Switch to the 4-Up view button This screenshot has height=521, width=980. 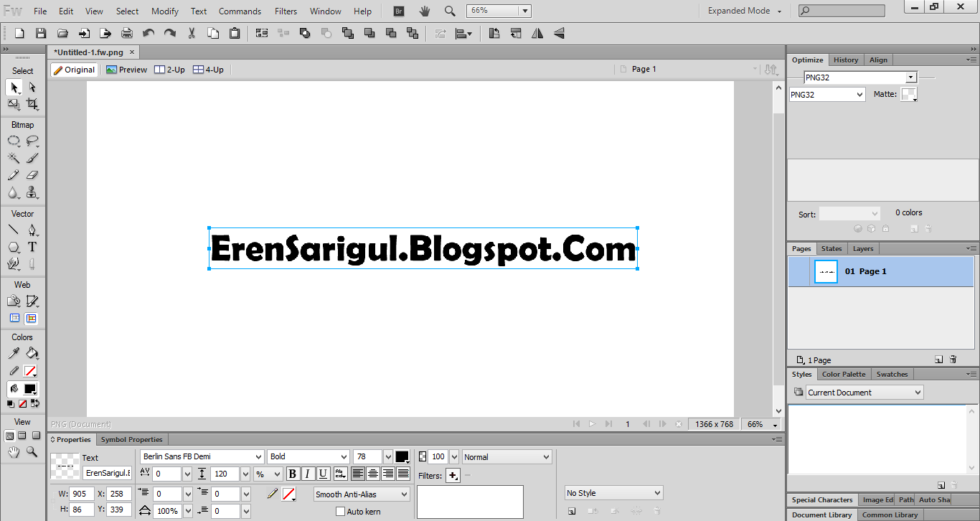(x=209, y=70)
